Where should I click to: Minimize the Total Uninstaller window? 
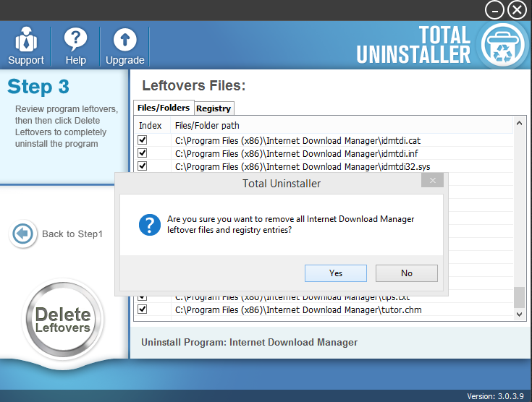pyautogui.click(x=494, y=10)
